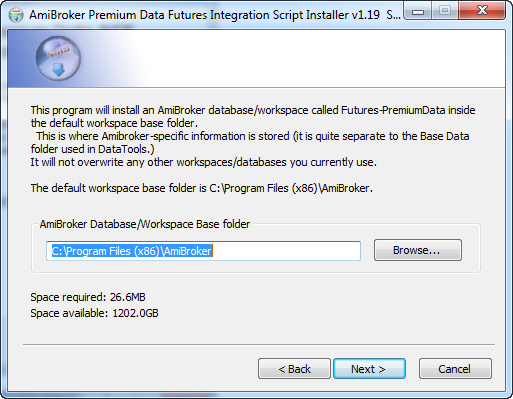Go to the previous step with Back
This screenshot has height=399, width=513.
tap(294, 369)
